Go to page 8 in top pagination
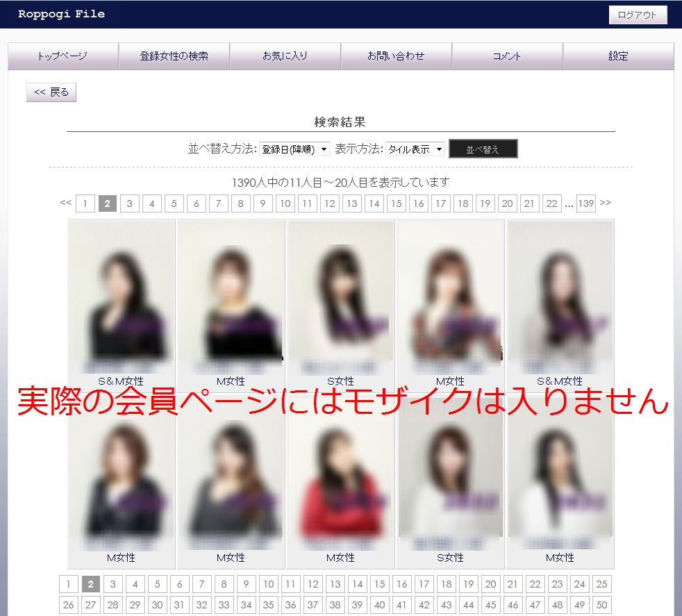The image size is (682, 616). [240, 203]
